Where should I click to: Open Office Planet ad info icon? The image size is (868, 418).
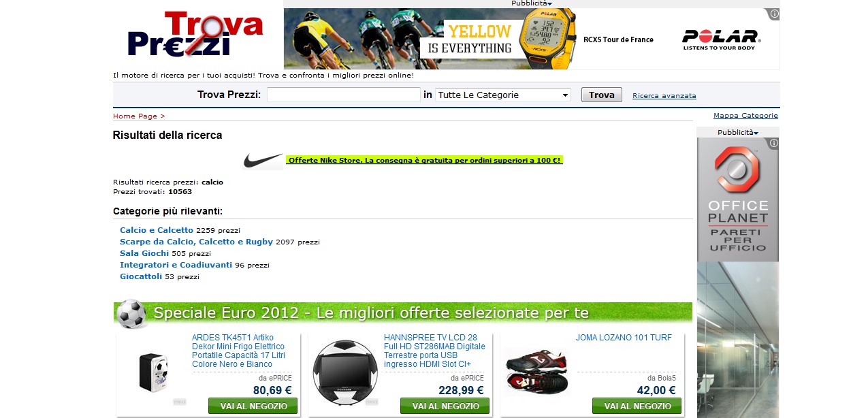pyautogui.click(x=773, y=143)
